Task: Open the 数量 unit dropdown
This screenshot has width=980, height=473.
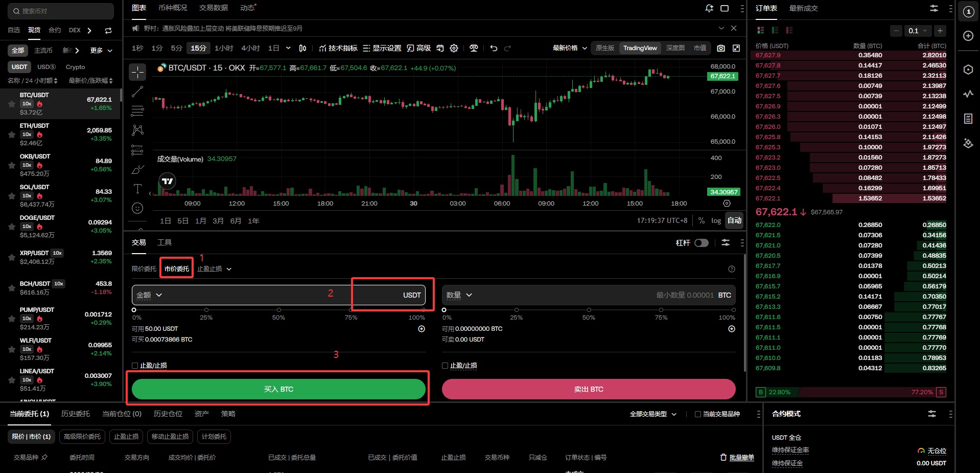Action: point(459,295)
